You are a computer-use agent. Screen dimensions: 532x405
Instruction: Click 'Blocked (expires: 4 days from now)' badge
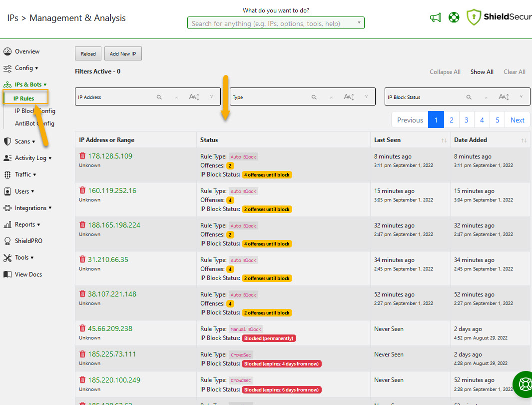tap(282, 364)
